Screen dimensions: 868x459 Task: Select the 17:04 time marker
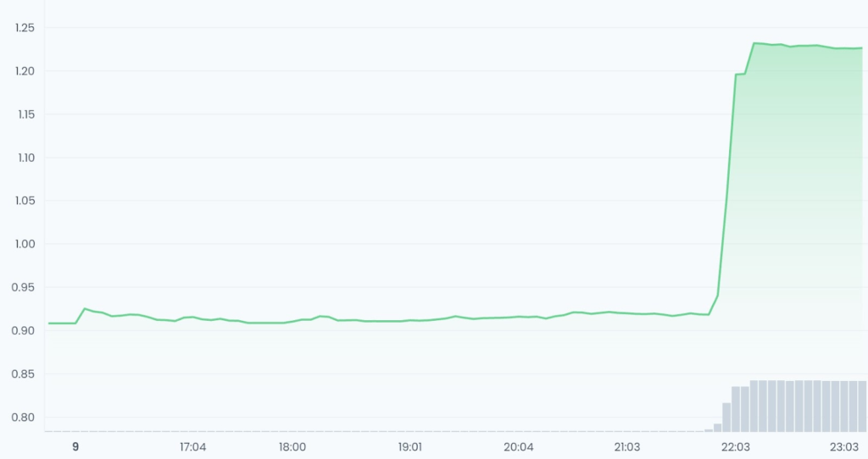[192, 447]
